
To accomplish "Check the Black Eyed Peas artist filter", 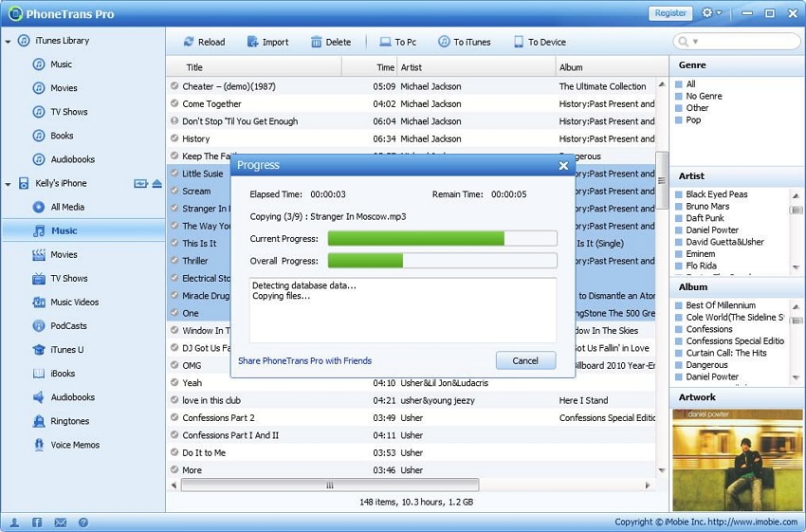I will [679, 194].
